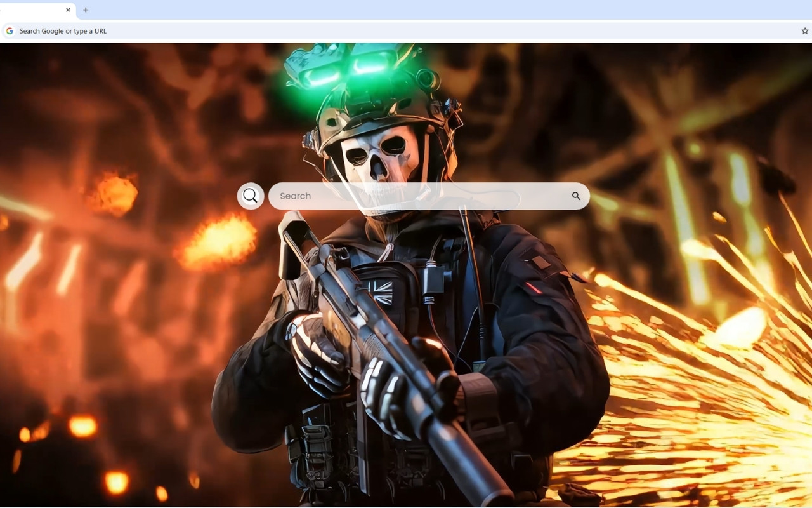
Task: Click the round magnifier icon left of search
Action: 251,196
